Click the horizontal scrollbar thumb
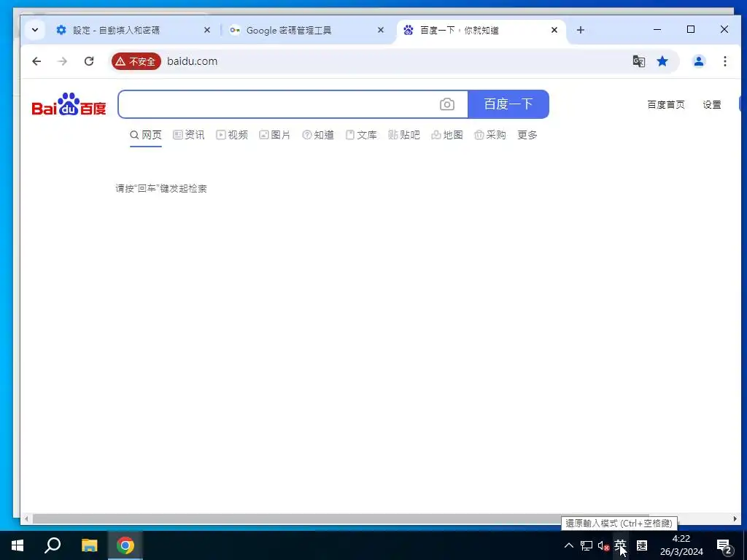 [341, 518]
